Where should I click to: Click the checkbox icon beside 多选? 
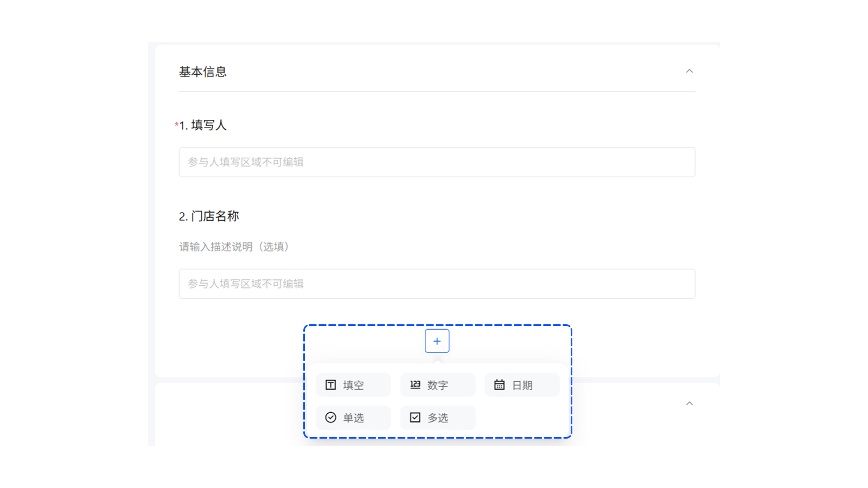coord(416,418)
